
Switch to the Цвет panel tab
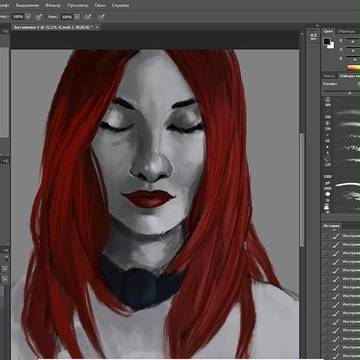click(x=327, y=31)
